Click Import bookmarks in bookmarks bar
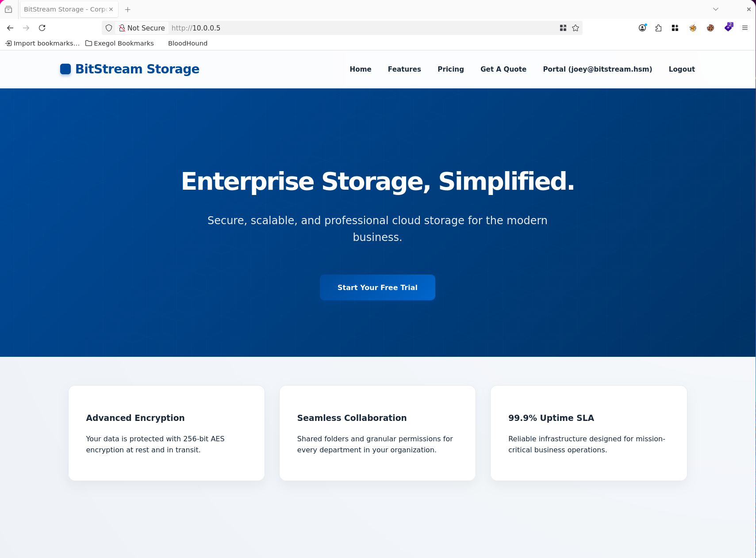The height and width of the screenshot is (558, 756). tap(42, 43)
